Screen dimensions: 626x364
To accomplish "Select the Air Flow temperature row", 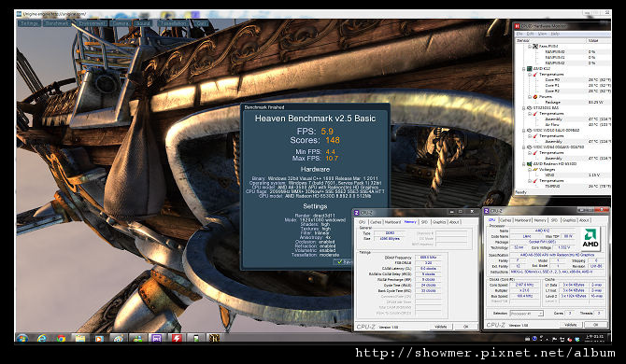I will [562, 124].
